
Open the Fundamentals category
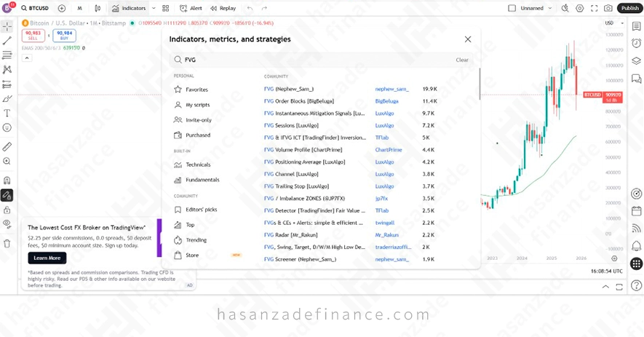pyautogui.click(x=197, y=180)
